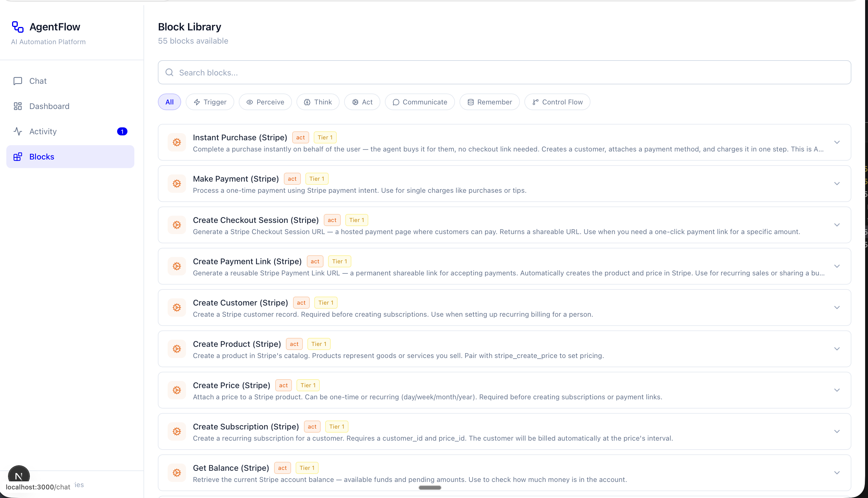Expand the Create Checkout Session block chevron

837,225
